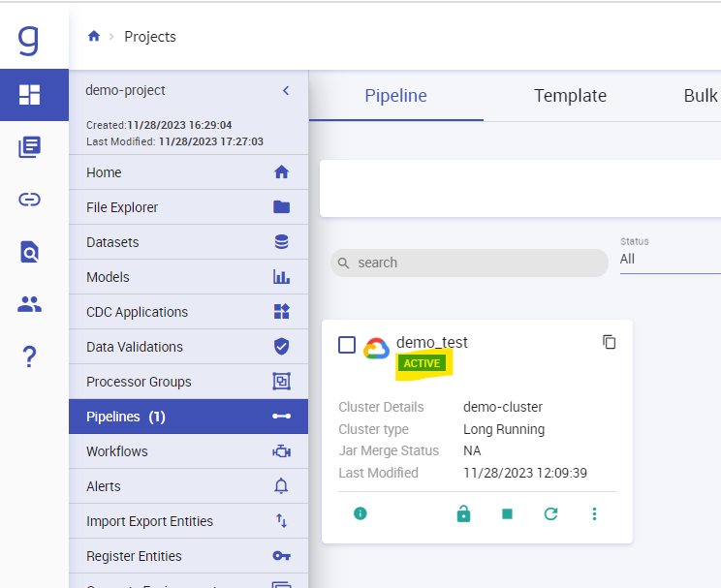
Task: Switch to the Pipeline tab
Action: click(395, 96)
